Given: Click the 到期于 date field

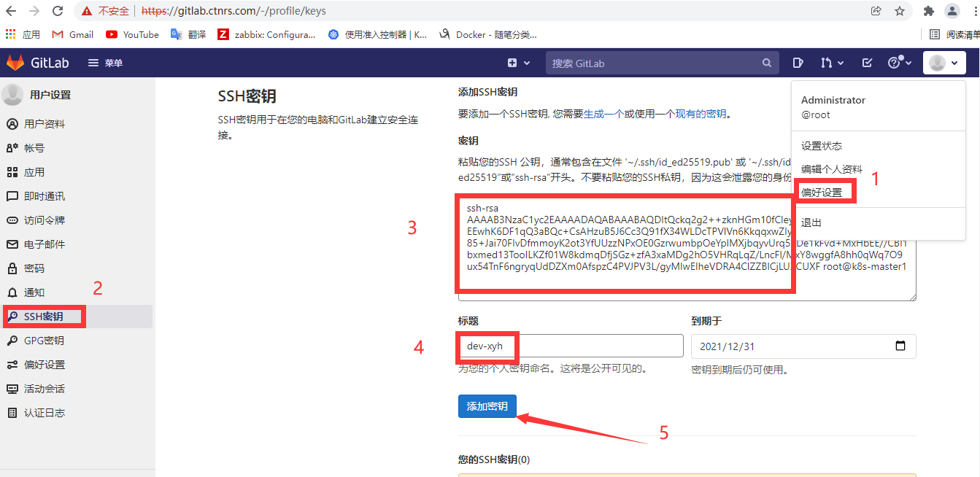Looking at the screenshot, I should click(803, 346).
